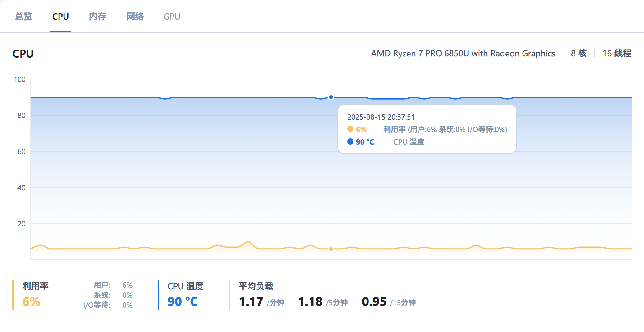
Task: Click the 1.17 one-minute load average
Action: pos(251,301)
